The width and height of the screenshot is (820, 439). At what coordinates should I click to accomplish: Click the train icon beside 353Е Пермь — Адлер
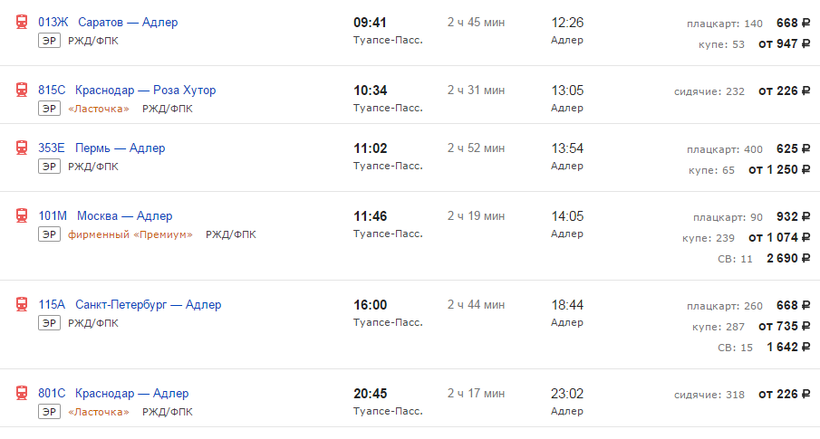21,148
